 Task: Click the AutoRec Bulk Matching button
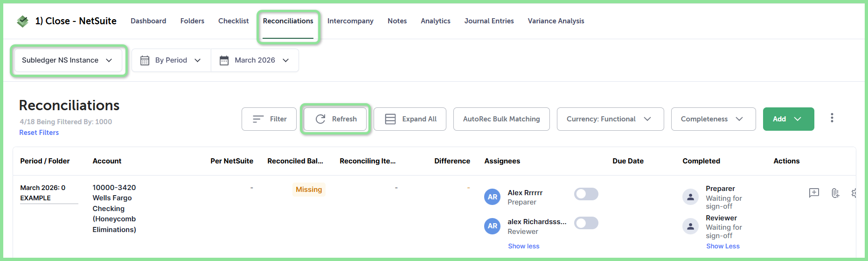[x=501, y=119]
